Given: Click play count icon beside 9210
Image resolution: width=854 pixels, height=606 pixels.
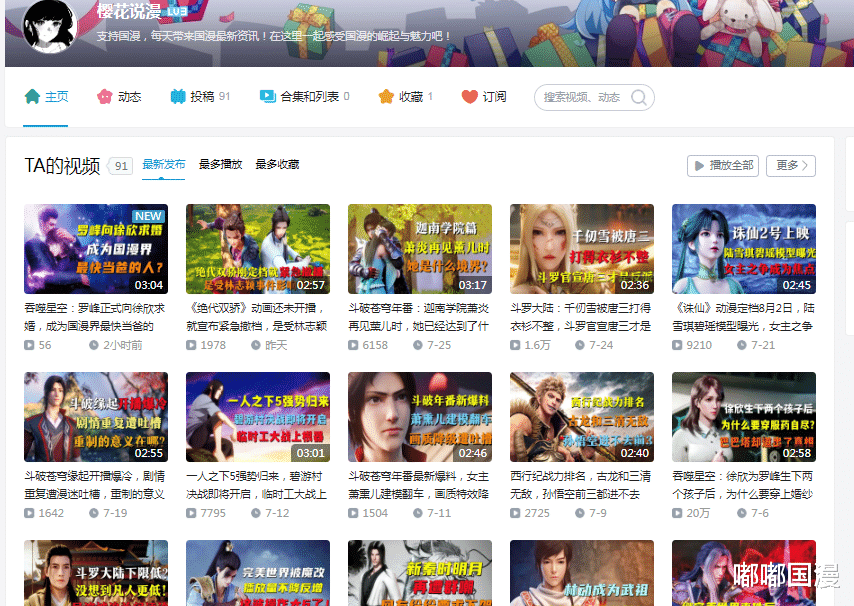Looking at the screenshot, I should tap(677, 345).
